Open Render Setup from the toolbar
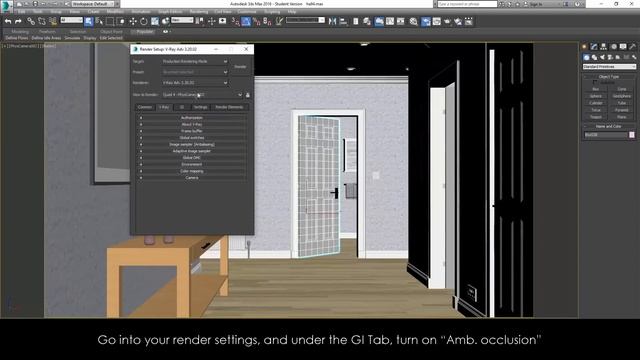 coord(426,21)
